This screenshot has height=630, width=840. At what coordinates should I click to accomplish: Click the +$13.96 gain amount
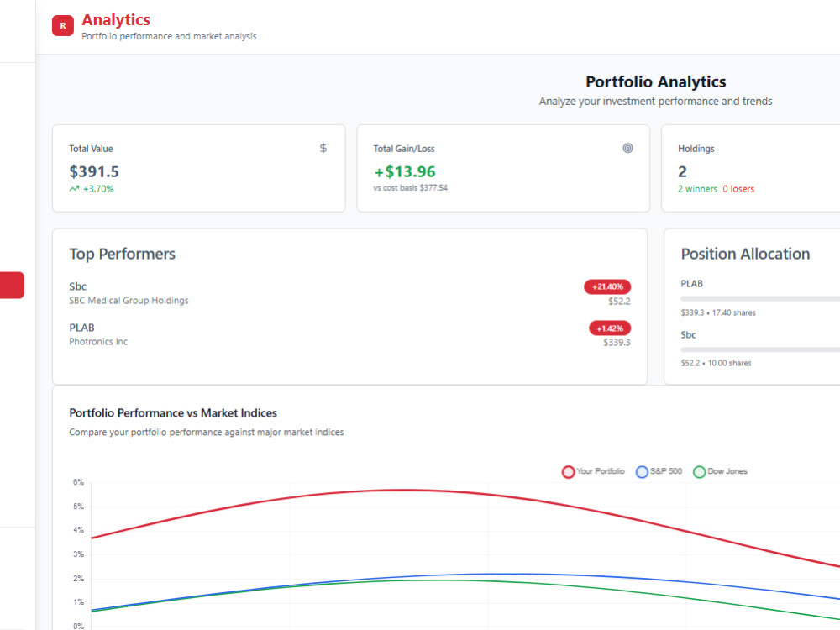[x=405, y=171]
